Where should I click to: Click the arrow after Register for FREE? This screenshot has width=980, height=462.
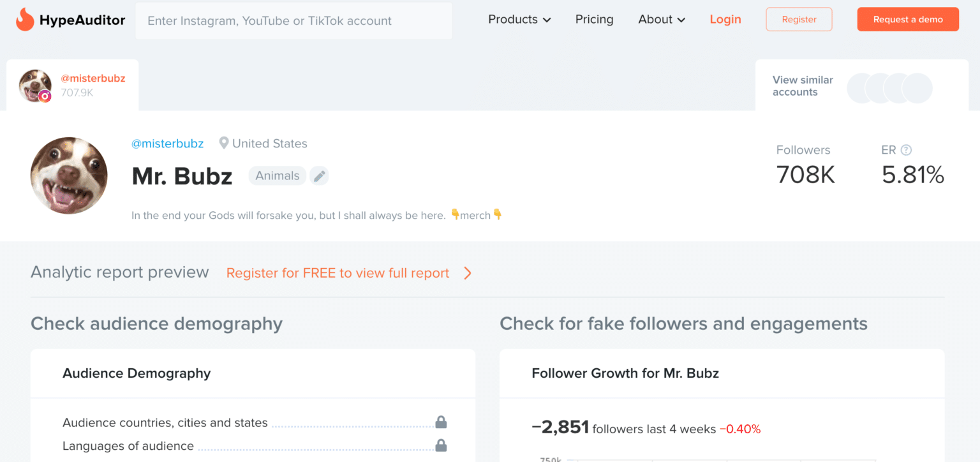(x=468, y=273)
